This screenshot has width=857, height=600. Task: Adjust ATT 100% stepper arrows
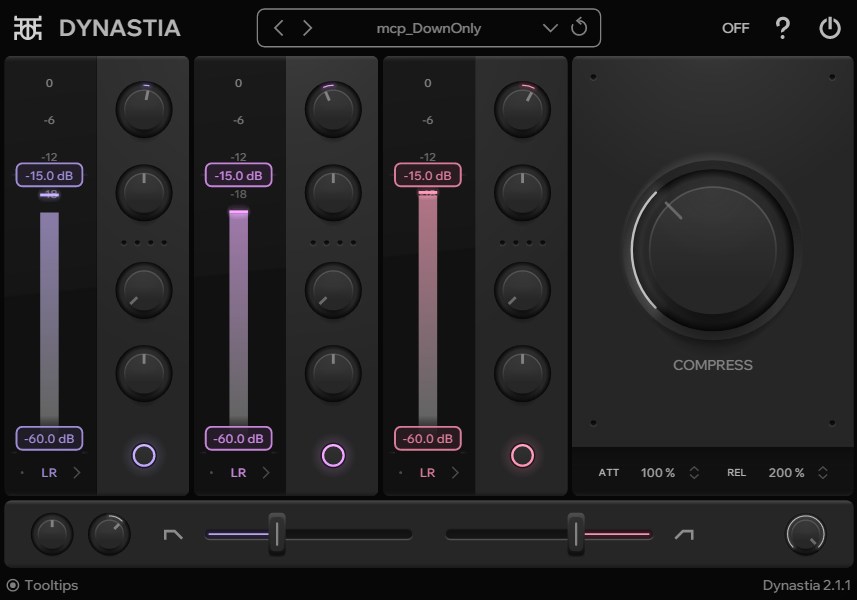click(x=694, y=473)
